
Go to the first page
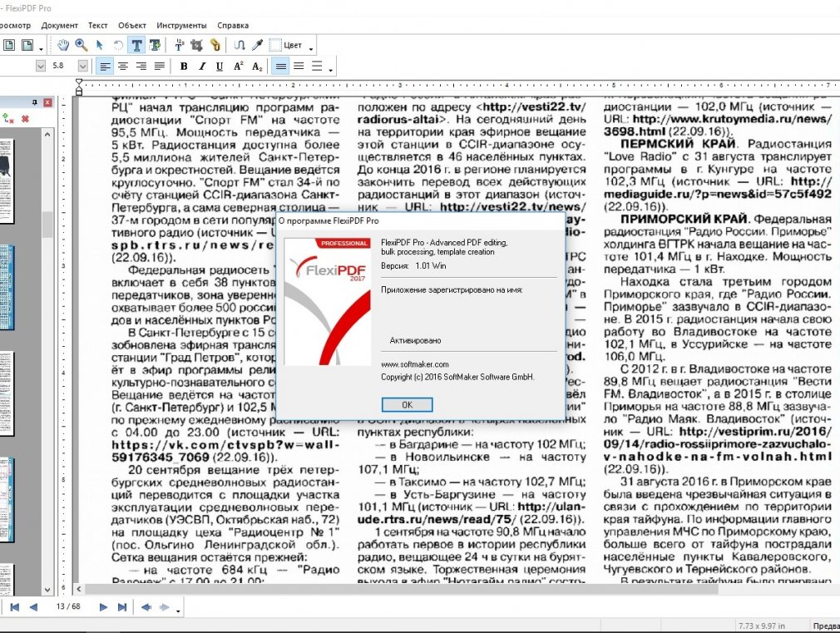click(15, 606)
